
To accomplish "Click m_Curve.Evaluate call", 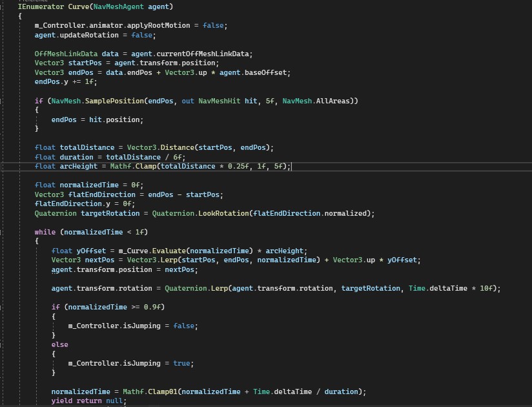I will click(152, 251).
